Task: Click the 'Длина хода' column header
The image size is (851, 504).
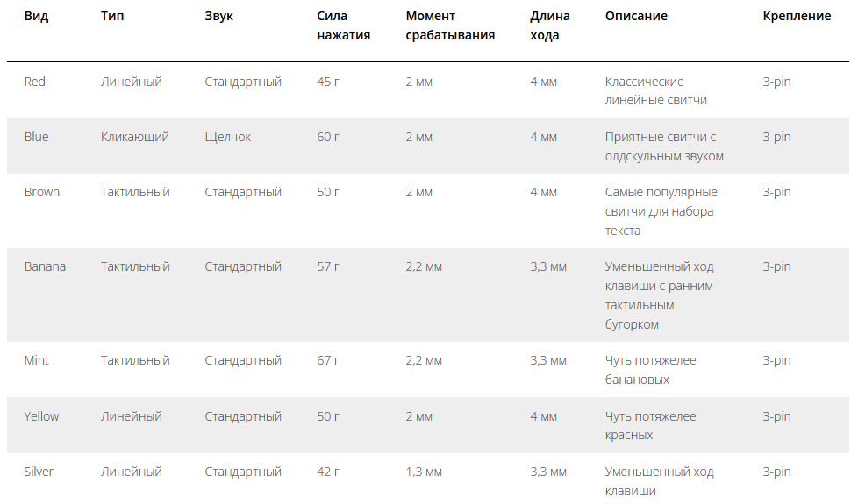Action: (550, 25)
